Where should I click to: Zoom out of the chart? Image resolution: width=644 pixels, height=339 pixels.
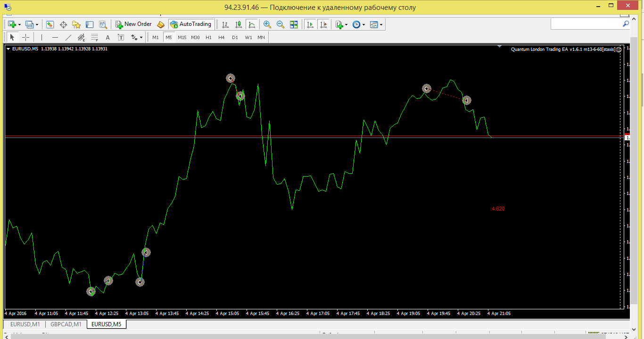[281, 24]
